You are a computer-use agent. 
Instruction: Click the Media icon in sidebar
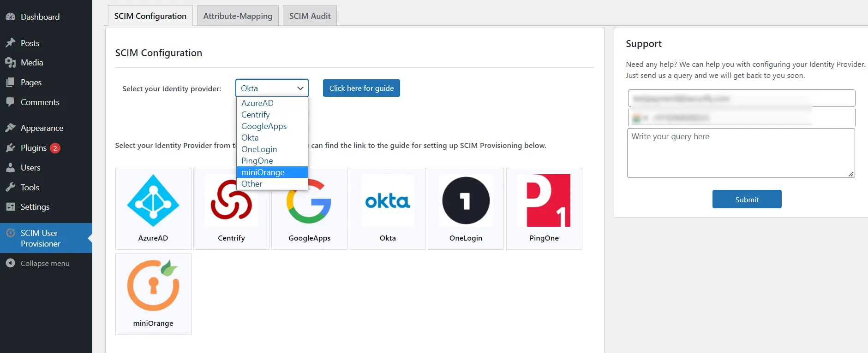point(11,63)
